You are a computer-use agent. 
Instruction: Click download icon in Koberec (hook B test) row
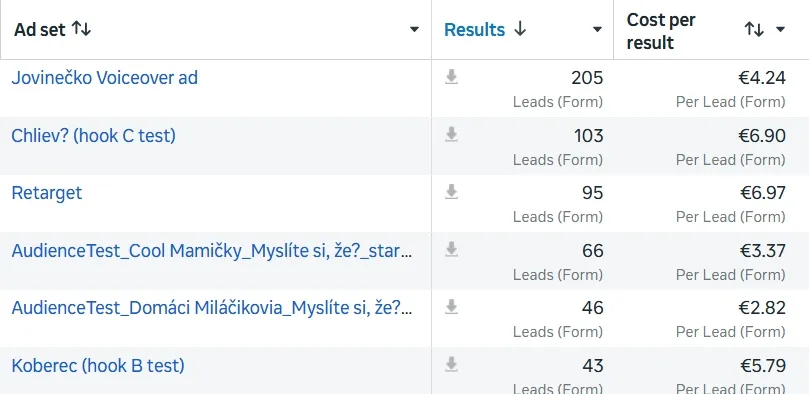(451, 365)
